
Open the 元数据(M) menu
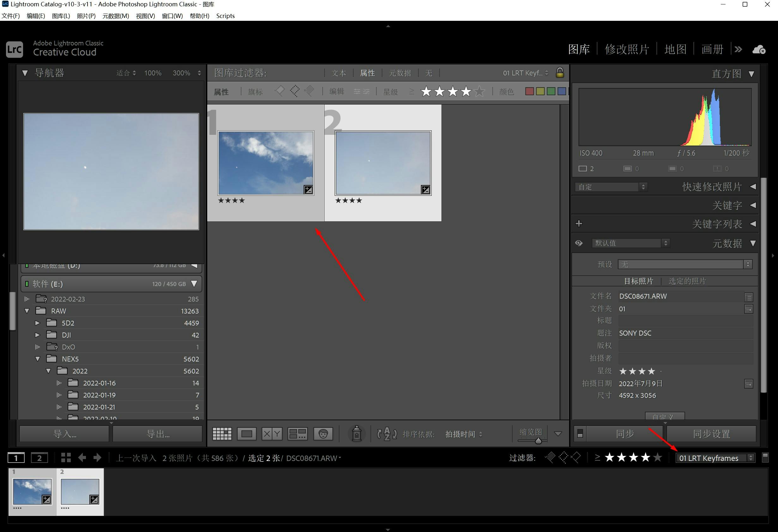tap(115, 16)
